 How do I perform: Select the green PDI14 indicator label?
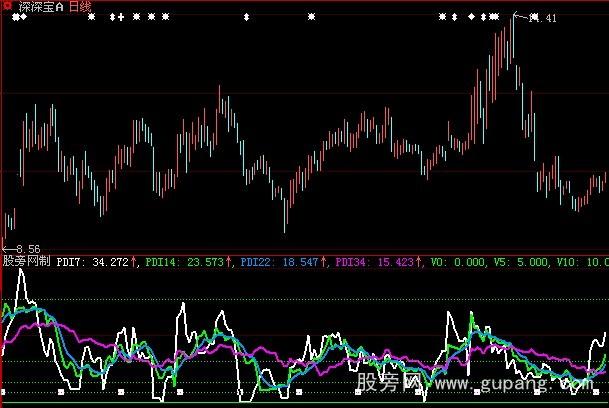162,262
